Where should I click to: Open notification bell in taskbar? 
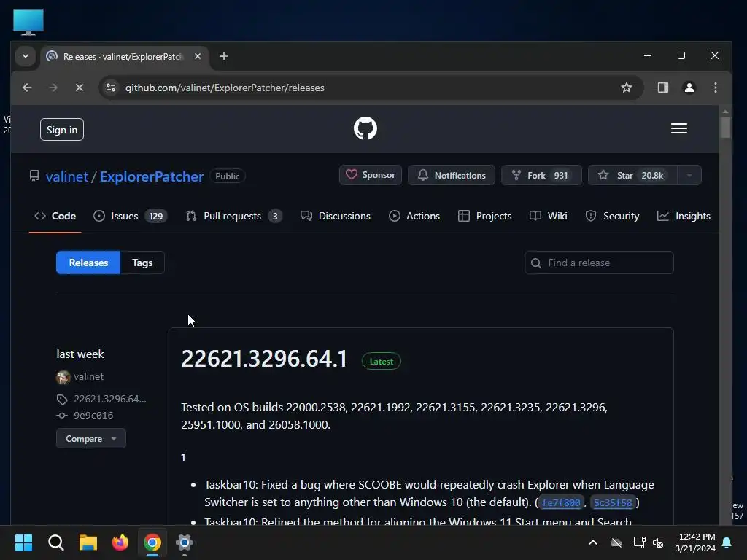pyautogui.click(x=727, y=542)
